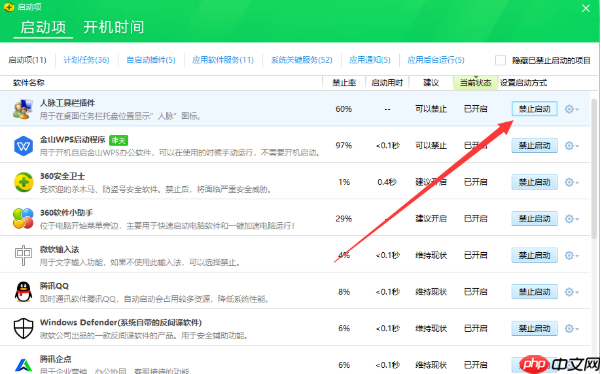Screen dimensions: 601x374
Task: Disable startup for 人脉工具栏插件
Action: 534,109
